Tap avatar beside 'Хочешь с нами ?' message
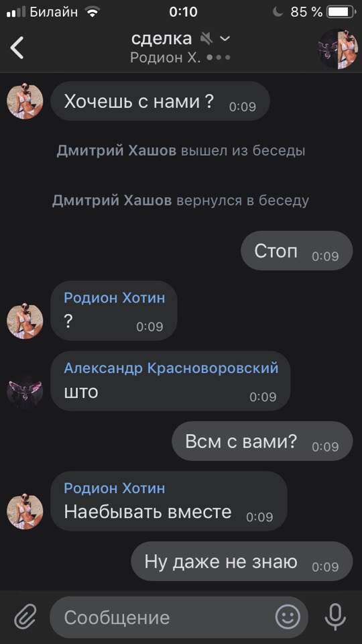Image resolution: width=362 pixels, height=644 pixels. click(25, 101)
